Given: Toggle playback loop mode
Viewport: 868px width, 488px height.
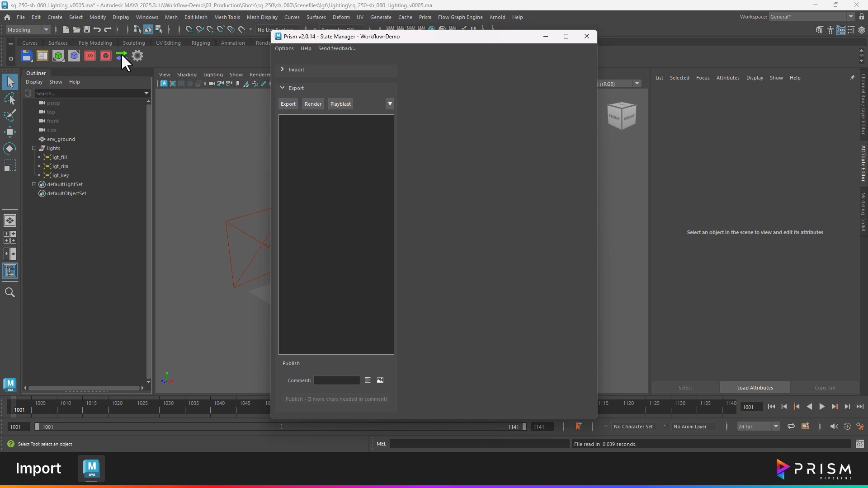Looking at the screenshot, I should click(x=791, y=426).
